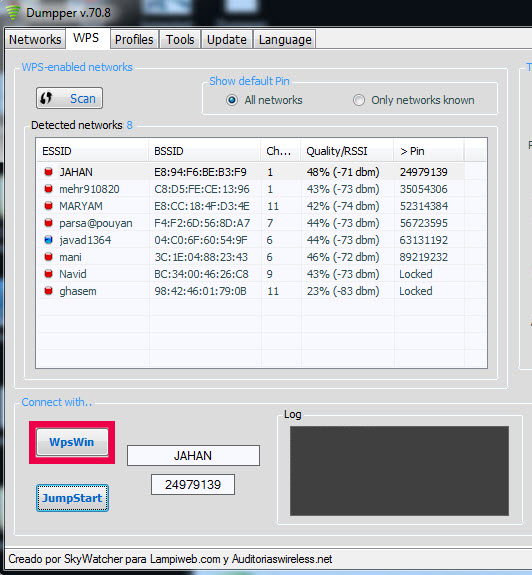Image resolution: width=532 pixels, height=575 pixels.
Task: Select the All networks radio button
Action: point(232,100)
